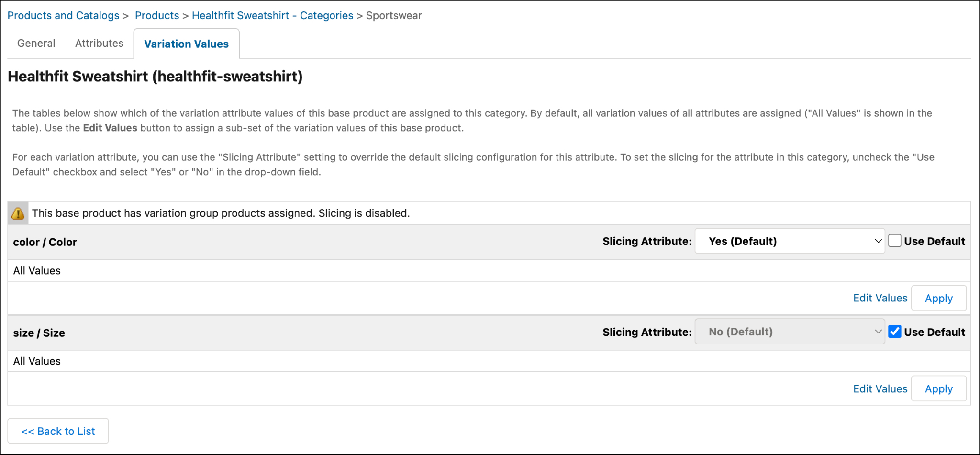Click Slicing Attribute label in color row

click(x=647, y=241)
